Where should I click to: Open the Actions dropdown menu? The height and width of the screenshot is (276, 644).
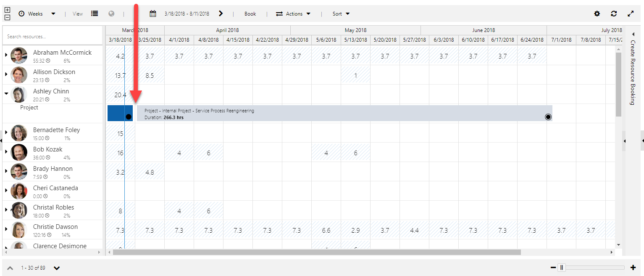click(293, 13)
